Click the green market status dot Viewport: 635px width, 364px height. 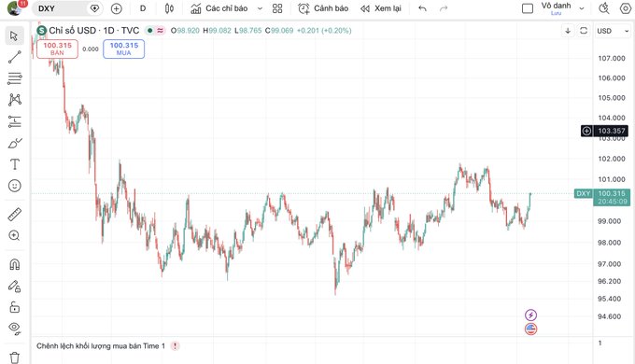(149, 31)
